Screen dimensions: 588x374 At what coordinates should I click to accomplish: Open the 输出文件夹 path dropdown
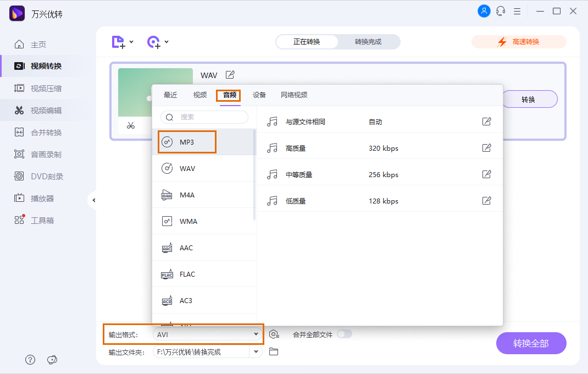[256, 352]
